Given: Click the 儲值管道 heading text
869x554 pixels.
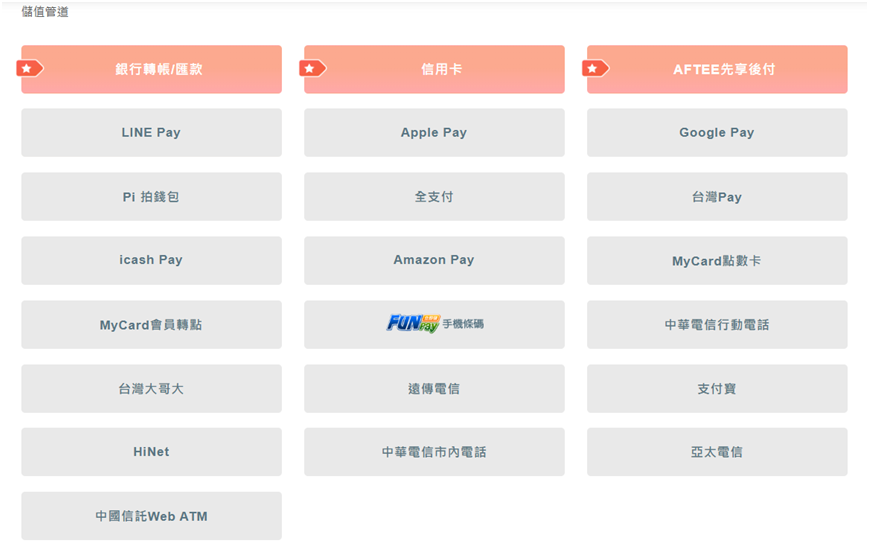Looking at the screenshot, I should 45,12.
